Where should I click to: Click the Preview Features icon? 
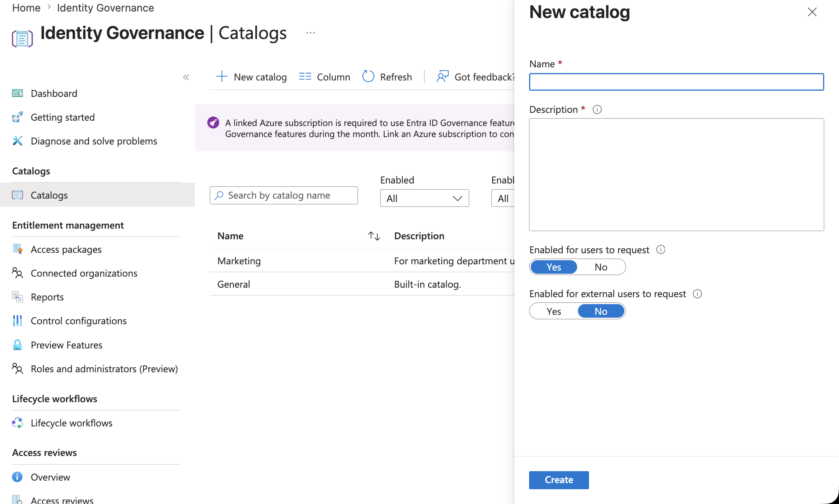tap(17, 345)
